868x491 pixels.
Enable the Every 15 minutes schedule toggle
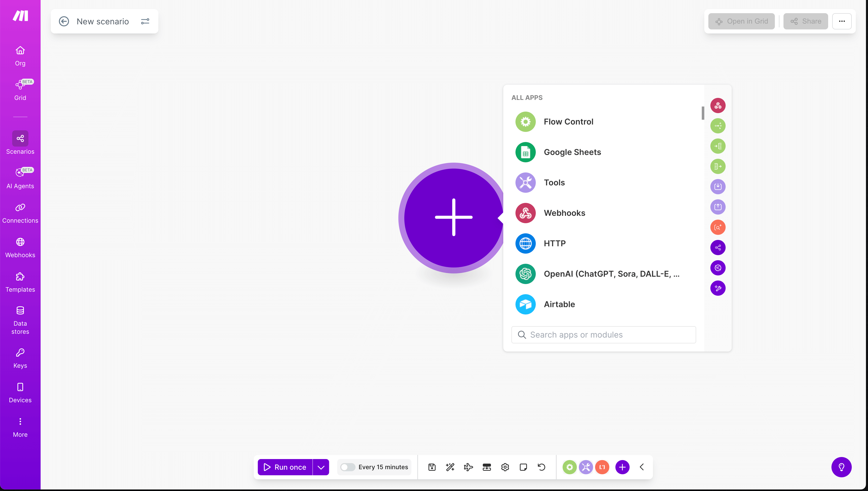click(347, 467)
